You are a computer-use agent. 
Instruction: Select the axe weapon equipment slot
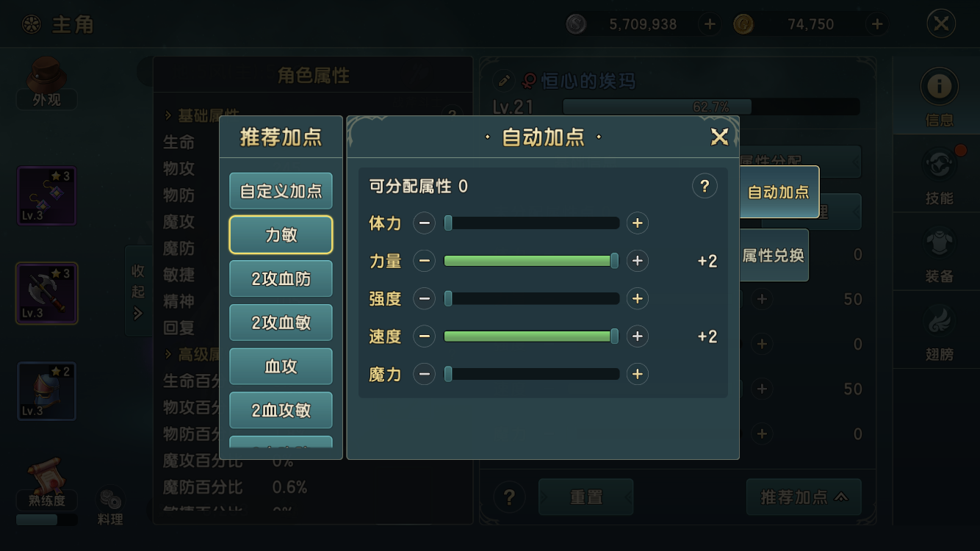coord(47,293)
